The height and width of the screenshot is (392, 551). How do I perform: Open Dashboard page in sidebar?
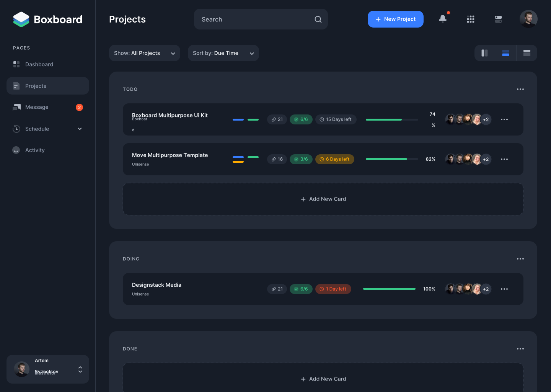48,64
